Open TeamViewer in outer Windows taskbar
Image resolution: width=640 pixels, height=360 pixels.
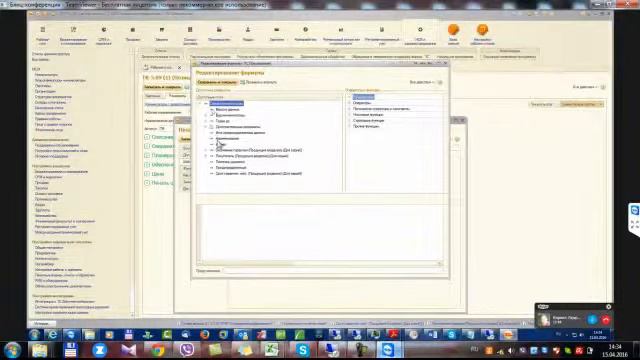(x=388, y=350)
